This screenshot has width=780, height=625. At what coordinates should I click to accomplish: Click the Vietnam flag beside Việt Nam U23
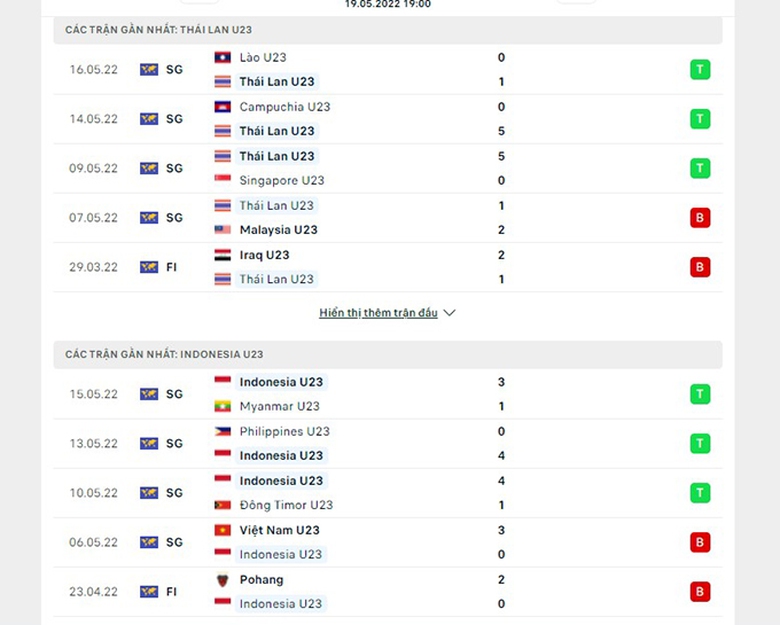click(222, 530)
